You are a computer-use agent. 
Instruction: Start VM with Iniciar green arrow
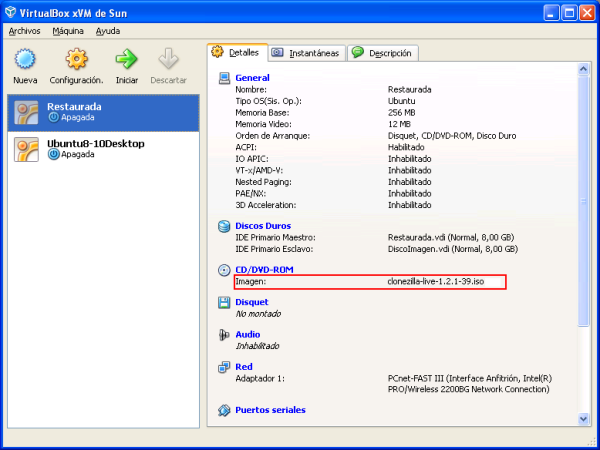126,59
